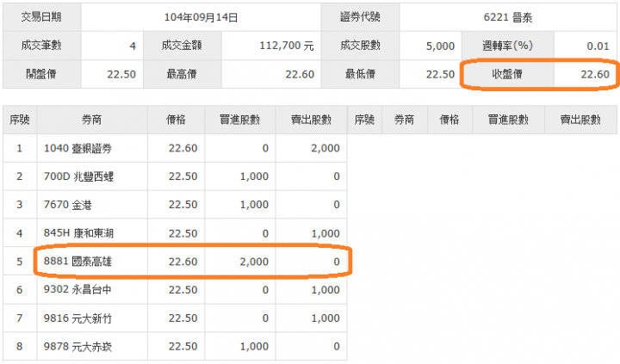This screenshot has width=620, height=364.
Task: Select the stock code 6221 晉泰
Action: [x=508, y=17]
